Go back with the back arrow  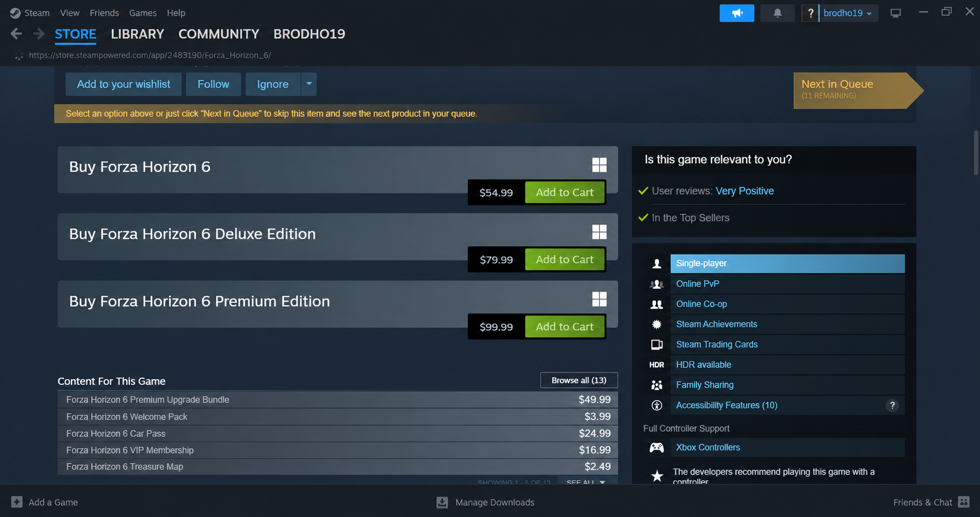pos(16,34)
